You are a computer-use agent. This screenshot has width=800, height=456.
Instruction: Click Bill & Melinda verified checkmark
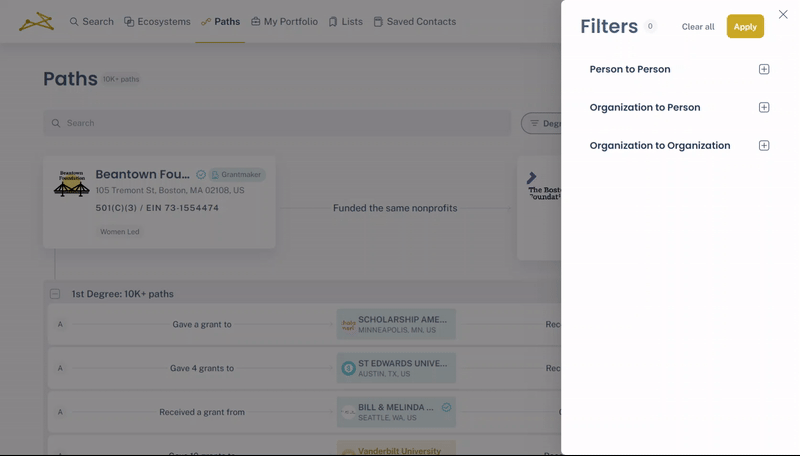(x=446, y=407)
